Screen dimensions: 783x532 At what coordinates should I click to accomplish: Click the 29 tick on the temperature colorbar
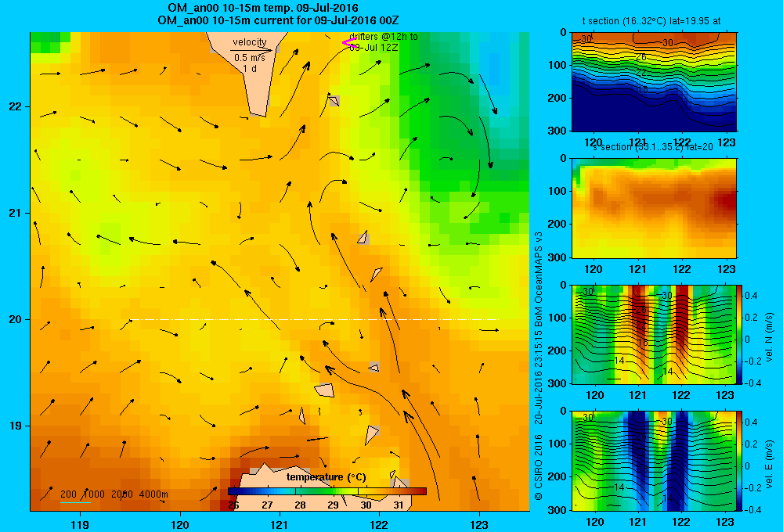[333, 505]
